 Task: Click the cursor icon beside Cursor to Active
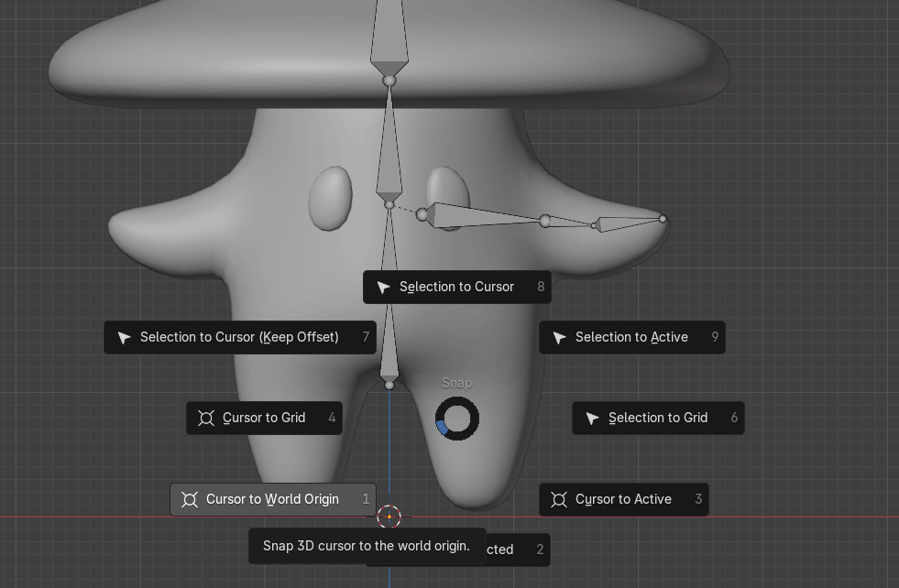click(x=559, y=500)
